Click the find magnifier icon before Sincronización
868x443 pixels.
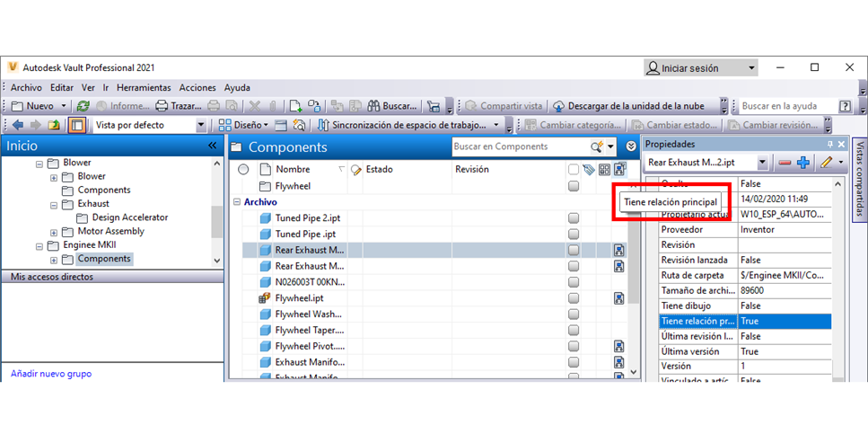point(299,125)
